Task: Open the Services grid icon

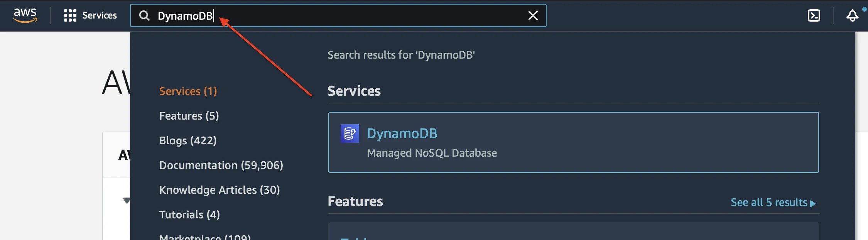Action: [x=69, y=15]
